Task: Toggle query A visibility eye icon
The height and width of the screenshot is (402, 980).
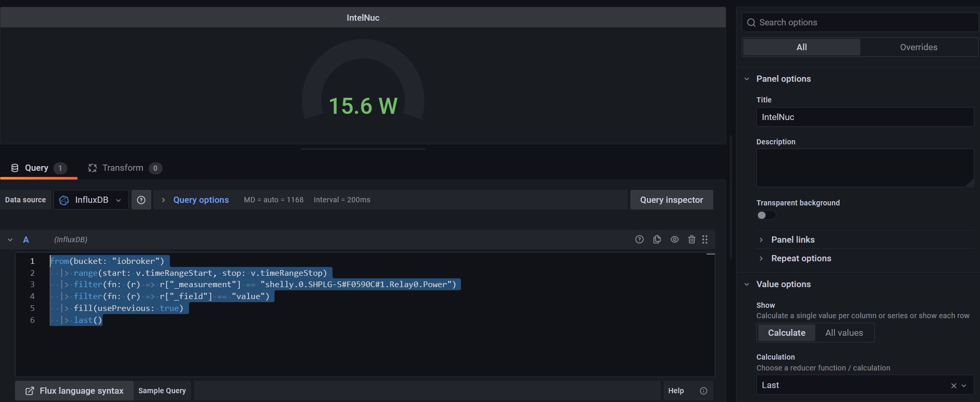Action: pos(674,240)
